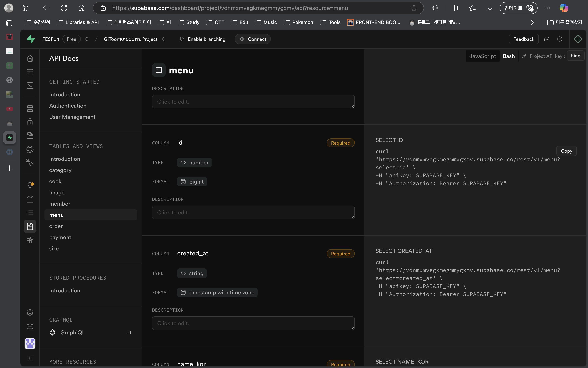Image resolution: width=588 pixels, height=368 pixels.
Task: Open the cook table docs
Action: (55, 181)
